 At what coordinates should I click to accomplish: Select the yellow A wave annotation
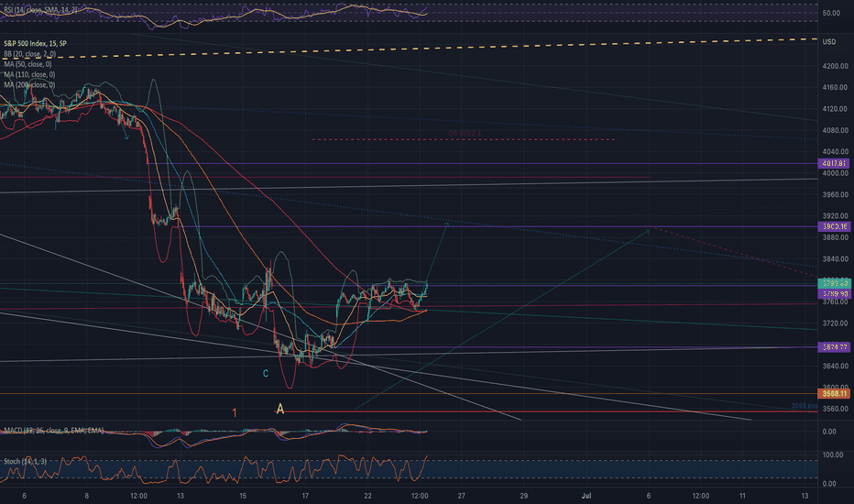(280, 409)
